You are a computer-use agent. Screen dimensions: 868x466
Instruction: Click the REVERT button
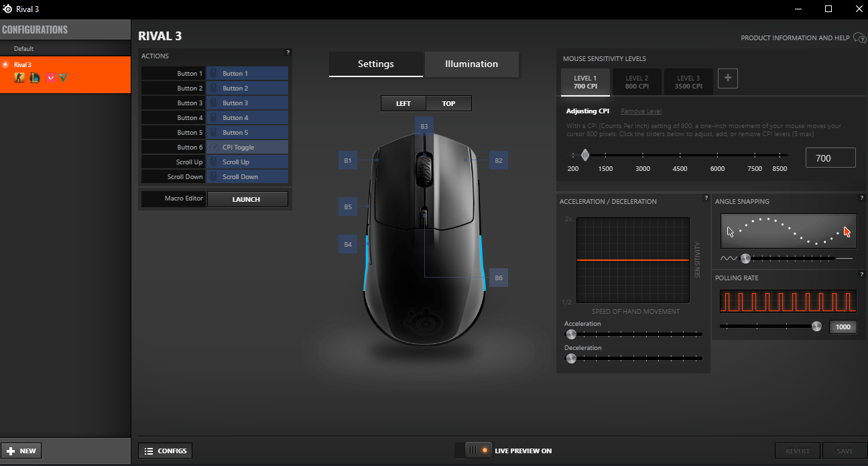pyautogui.click(x=798, y=451)
